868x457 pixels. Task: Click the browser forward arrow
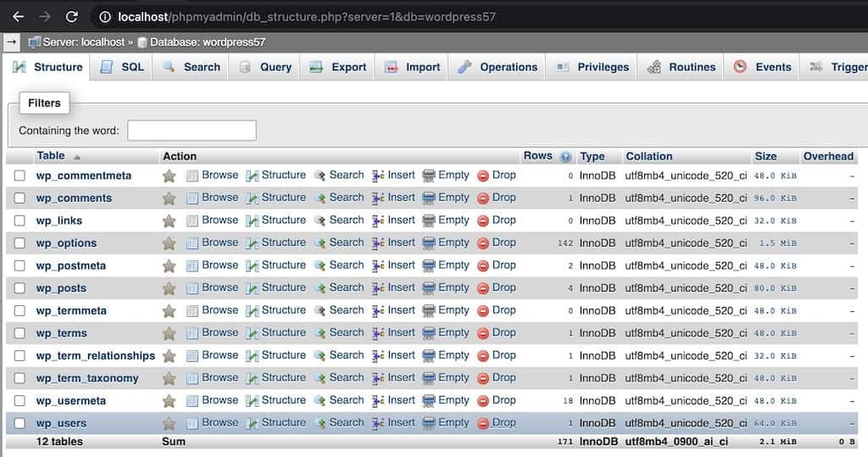pos(45,17)
